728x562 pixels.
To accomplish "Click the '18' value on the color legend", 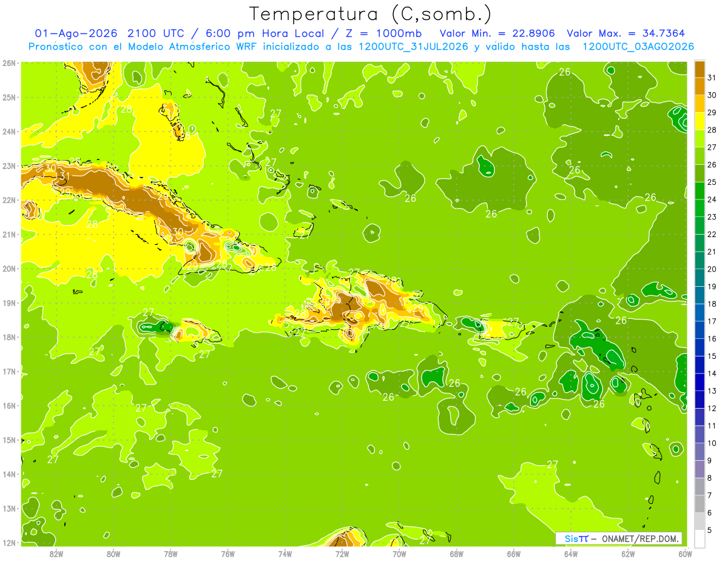I will (712, 304).
